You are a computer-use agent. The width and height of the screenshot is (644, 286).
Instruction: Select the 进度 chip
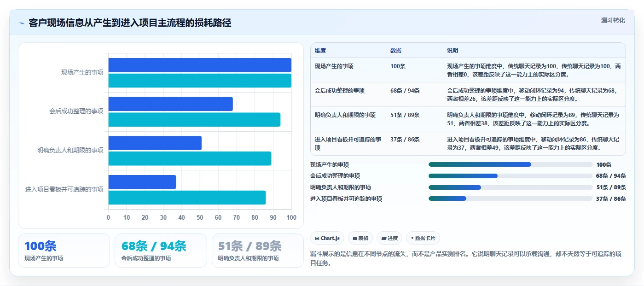pos(389,238)
